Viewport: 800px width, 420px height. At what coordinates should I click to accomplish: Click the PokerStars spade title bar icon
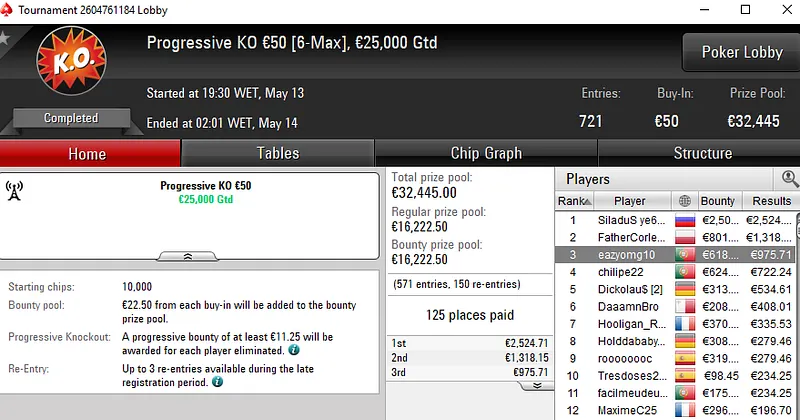coord(8,9)
